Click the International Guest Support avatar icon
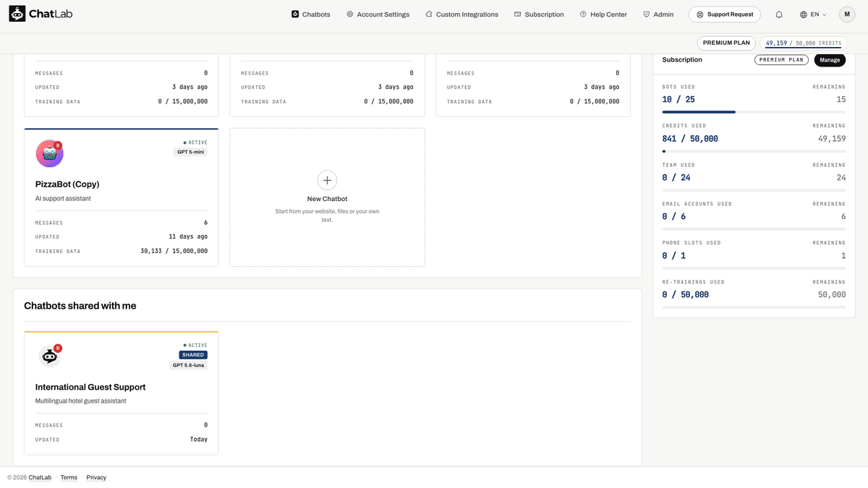This screenshot has height=488, width=868. [x=49, y=356]
